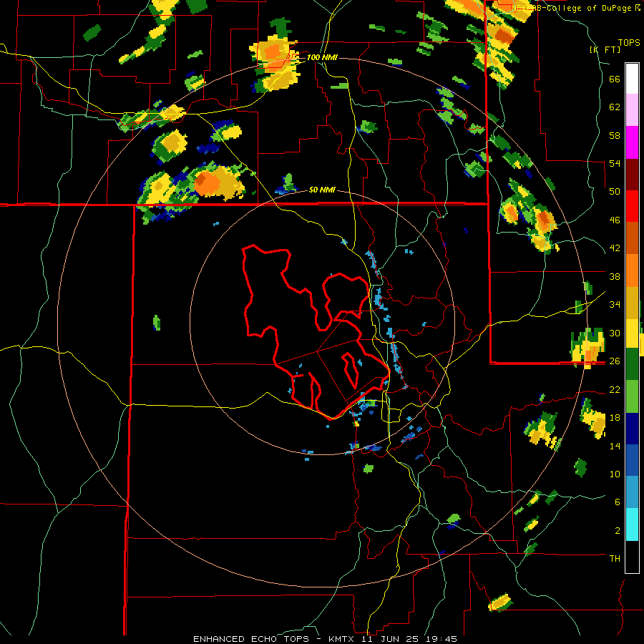Screen dimensions: 644x644
Task: Select the cyan 2 kft legend swatch
Action: [632, 525]
